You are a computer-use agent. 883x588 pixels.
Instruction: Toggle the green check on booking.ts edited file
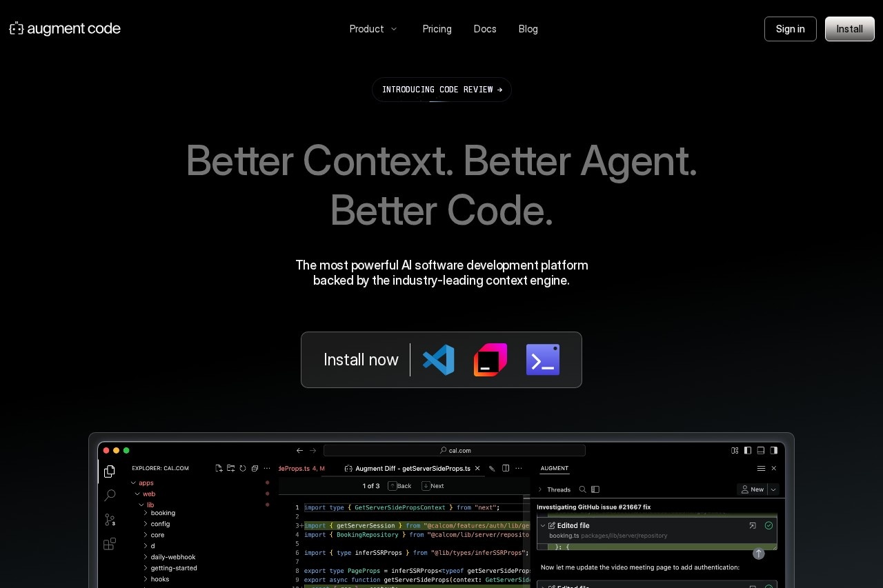[x=768, y=525]
